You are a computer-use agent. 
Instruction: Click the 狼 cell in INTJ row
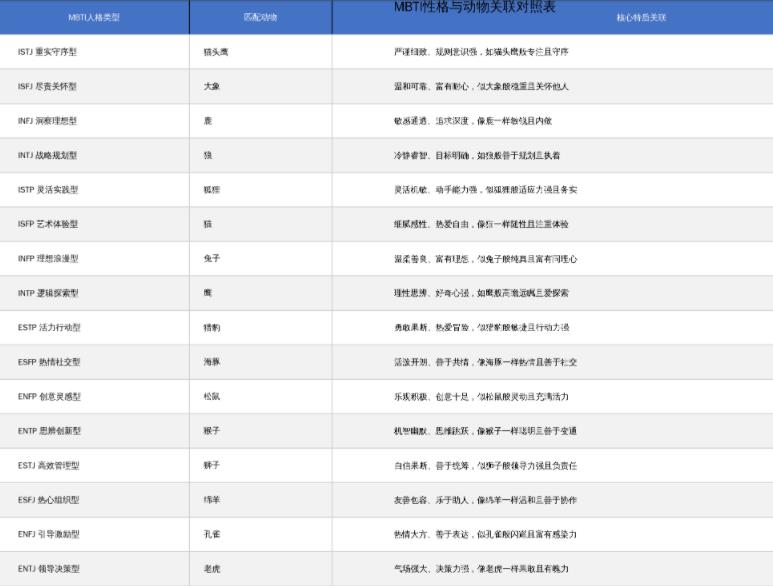click(x=208, y=155)
